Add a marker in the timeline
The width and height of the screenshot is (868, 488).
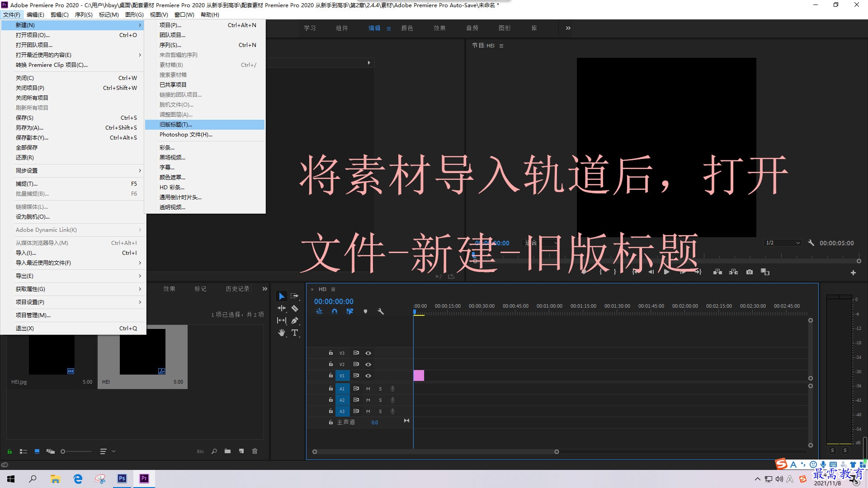365,311
